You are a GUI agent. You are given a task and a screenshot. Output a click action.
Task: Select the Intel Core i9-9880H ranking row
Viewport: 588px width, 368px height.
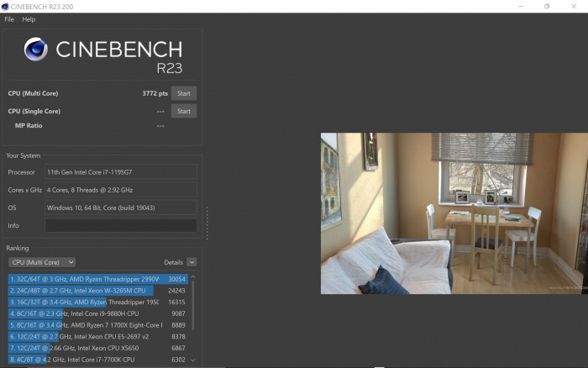84,313
